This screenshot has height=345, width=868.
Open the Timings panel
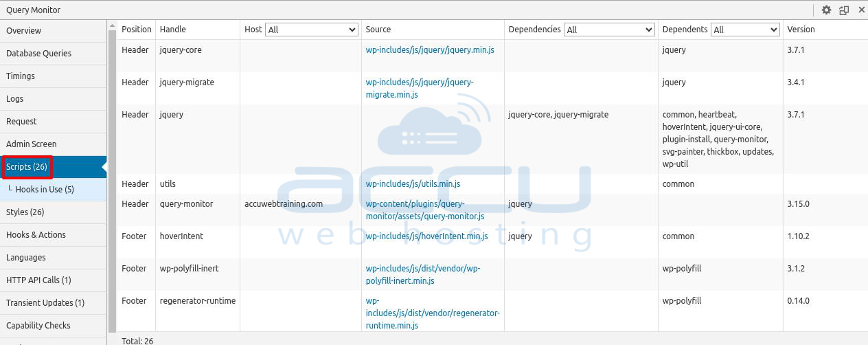(54, 76)
